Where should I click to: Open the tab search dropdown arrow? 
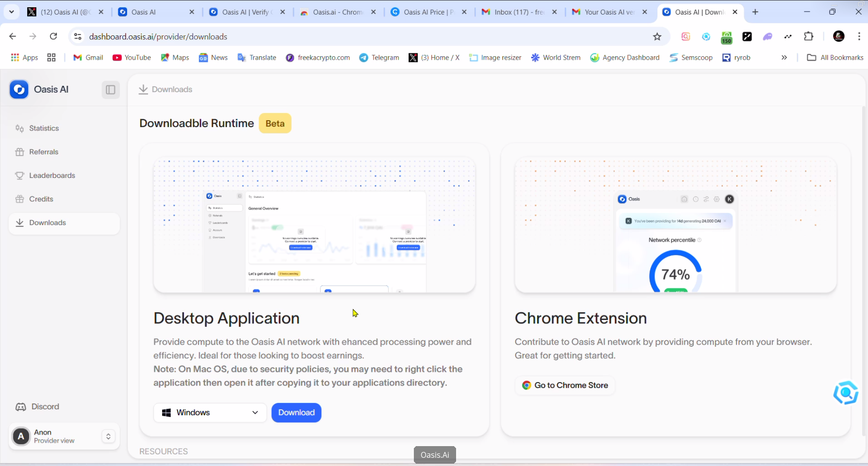pos(12,12)
